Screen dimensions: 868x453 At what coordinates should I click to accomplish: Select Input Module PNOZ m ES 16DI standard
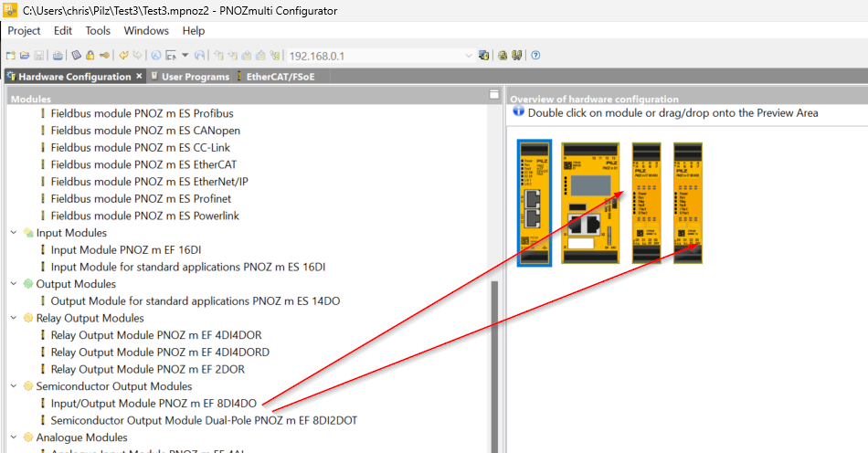click(x=187, y=268)
